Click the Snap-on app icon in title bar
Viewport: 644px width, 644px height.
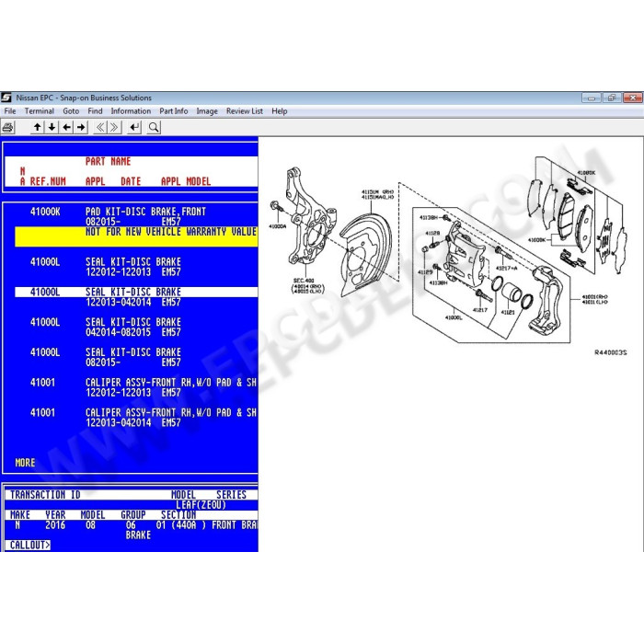(6, 98)
